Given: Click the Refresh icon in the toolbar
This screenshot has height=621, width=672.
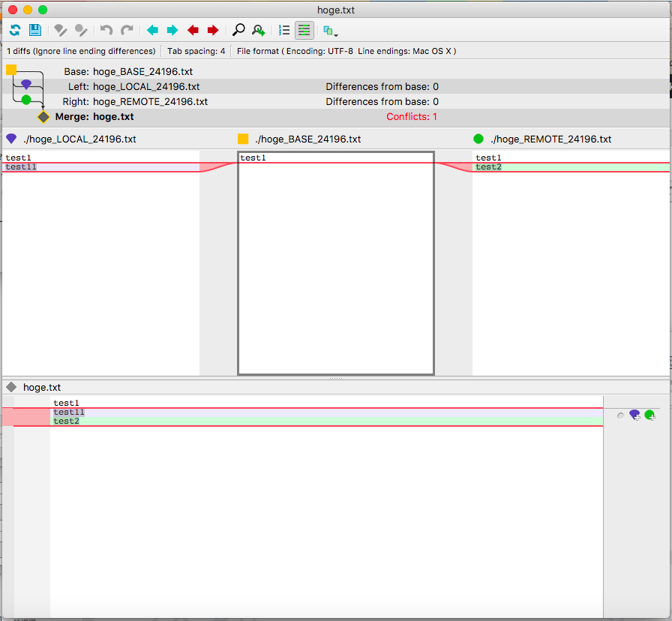Looking at the screenshot, I should [x=15, y=30].
